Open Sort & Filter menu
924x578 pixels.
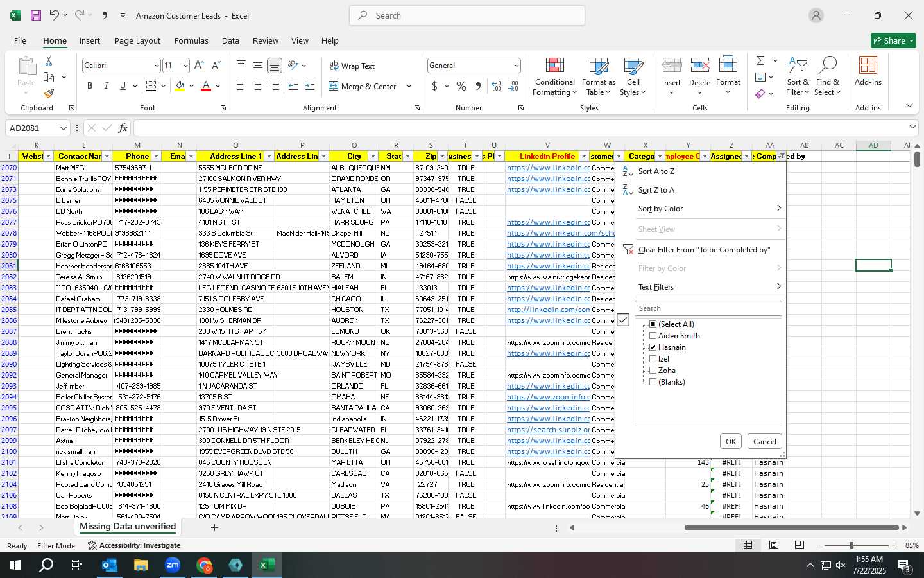[798, 77]
